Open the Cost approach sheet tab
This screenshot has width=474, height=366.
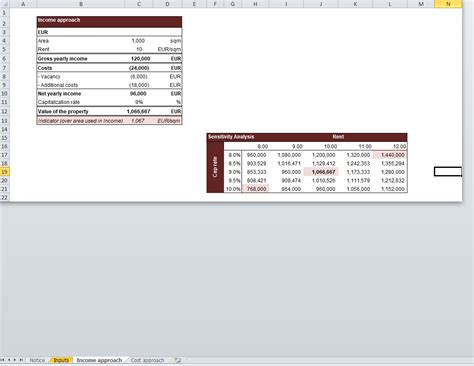147,360
